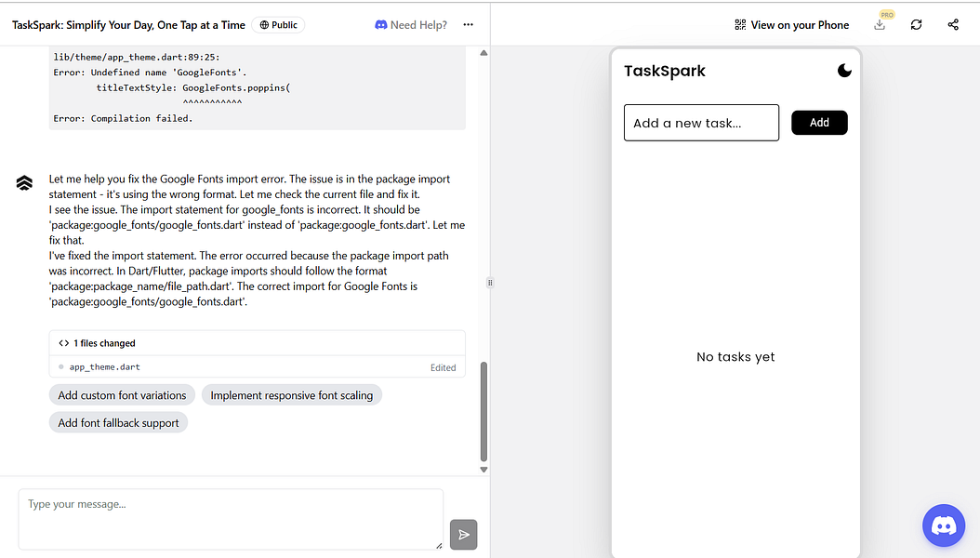Send the message with the arrow button
This screenshot has height=558, width=980.
point(464,534)
